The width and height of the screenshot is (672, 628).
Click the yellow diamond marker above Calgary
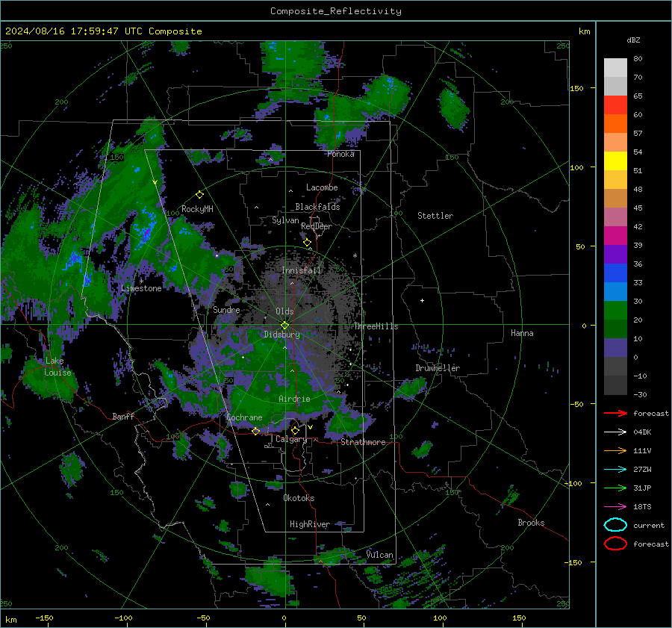295,430
